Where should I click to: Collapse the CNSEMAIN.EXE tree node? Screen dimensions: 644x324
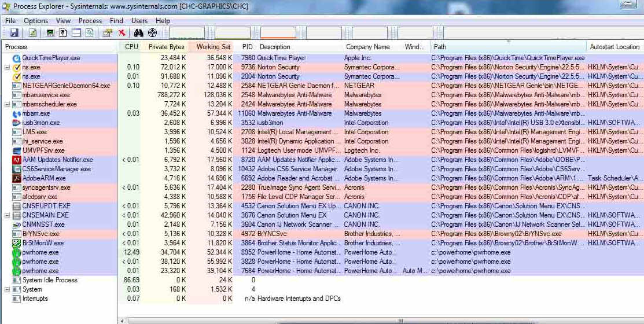click(6, 215)
